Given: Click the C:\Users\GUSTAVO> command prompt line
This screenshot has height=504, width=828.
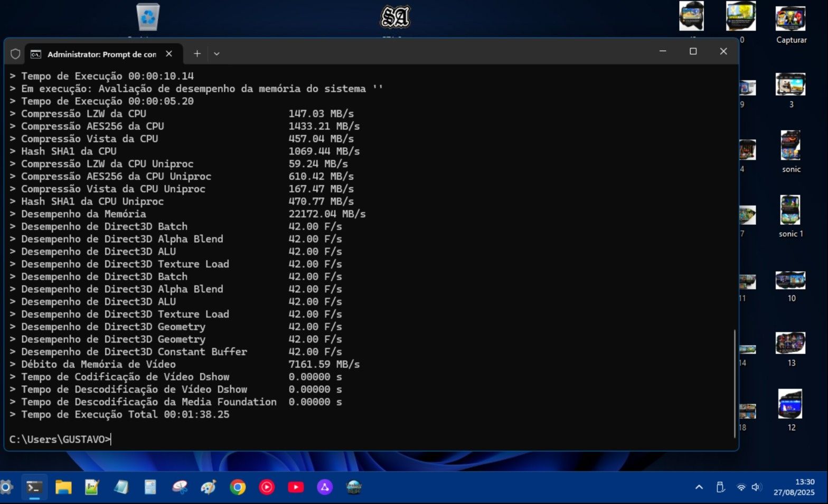Looking at the screenshot, I should (x=60, y=439).
